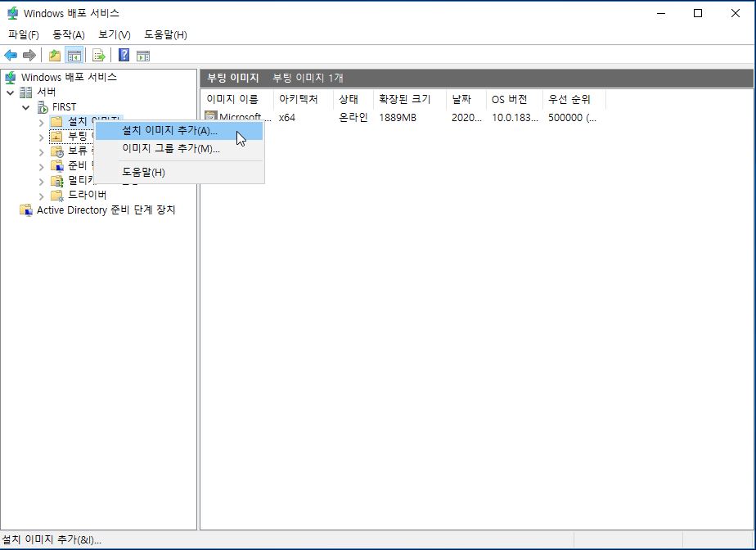Click the 10.0.183... OS version cell
This screenshot has height=550, width=756.
tap(515, 117)
